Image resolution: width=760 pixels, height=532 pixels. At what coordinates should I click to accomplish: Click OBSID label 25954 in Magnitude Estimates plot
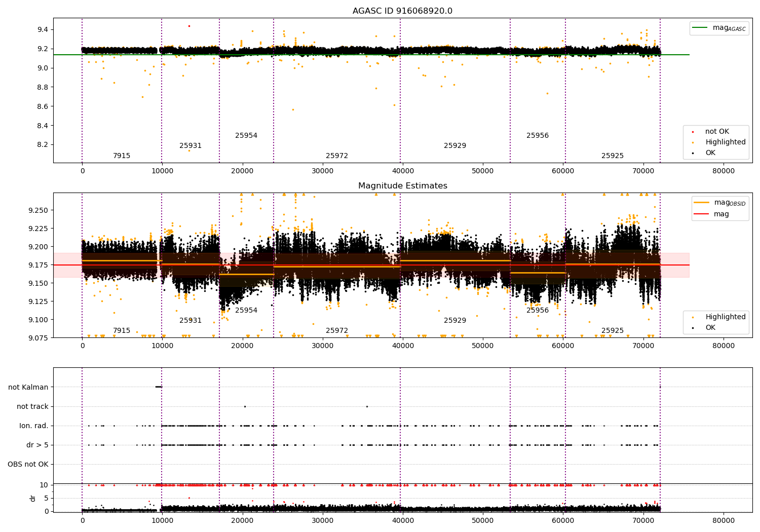(246, 311)
